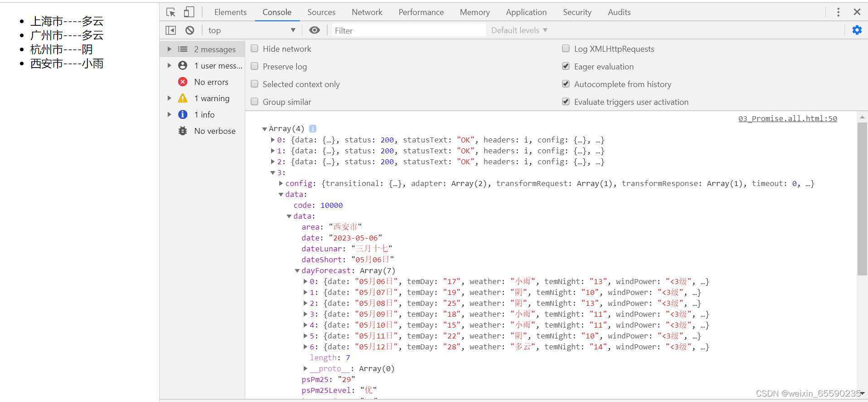
Task: Switch to the Elements tab
Action: [230, 12]
